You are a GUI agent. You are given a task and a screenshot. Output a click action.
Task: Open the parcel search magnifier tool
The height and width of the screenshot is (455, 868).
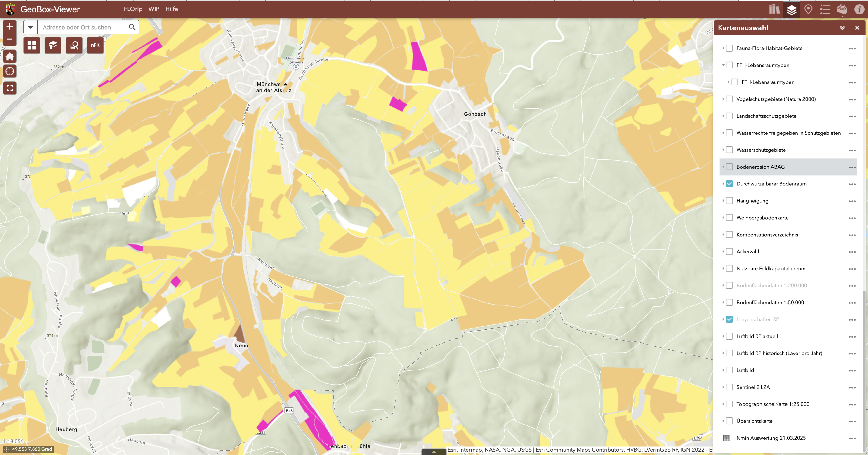tap(74, 45)
